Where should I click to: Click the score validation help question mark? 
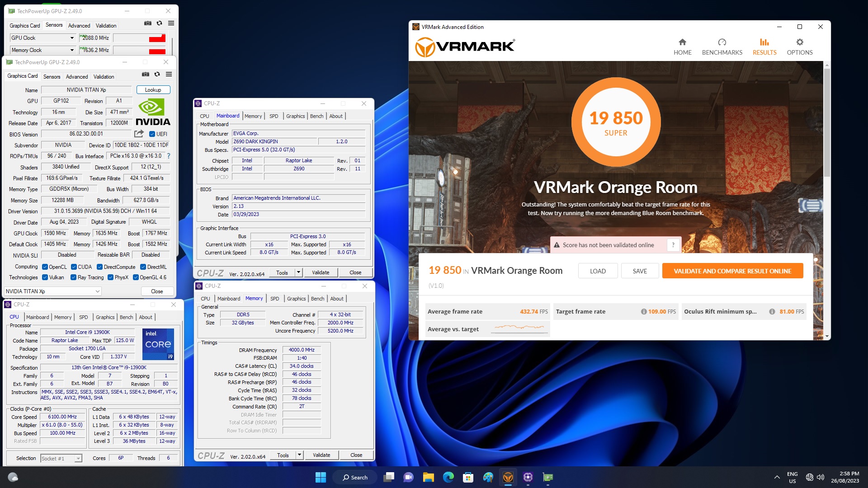[x=673, y=245]
